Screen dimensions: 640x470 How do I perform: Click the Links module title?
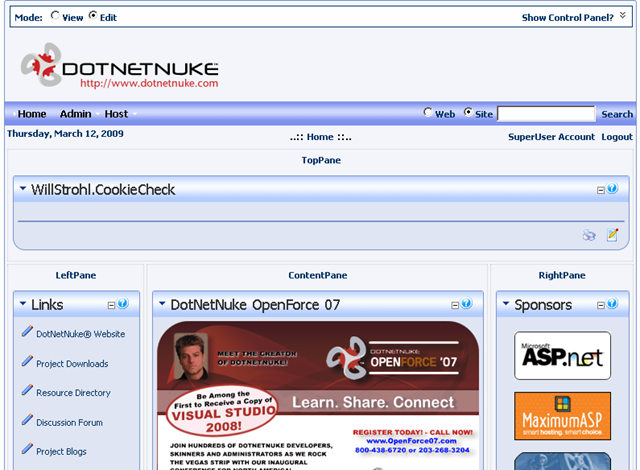tap(47, 305)
